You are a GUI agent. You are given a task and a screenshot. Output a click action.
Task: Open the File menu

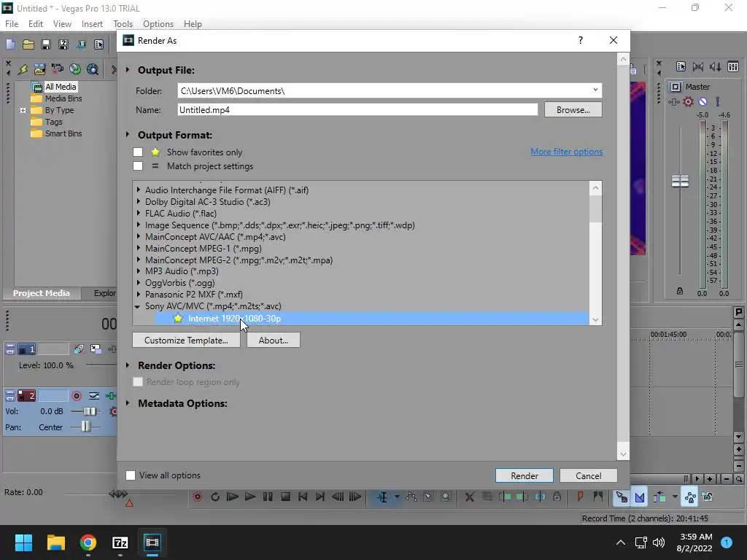coord(12,24)
